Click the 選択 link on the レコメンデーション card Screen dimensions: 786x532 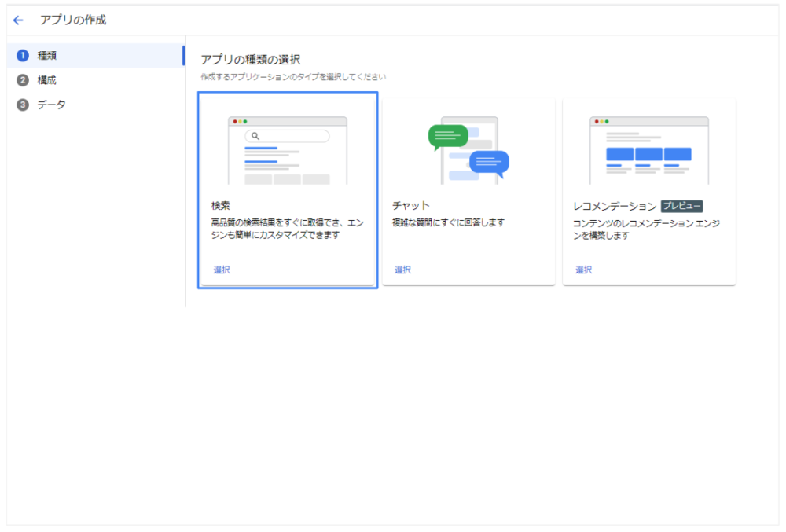pyautogui.click(x=583, y=270)
